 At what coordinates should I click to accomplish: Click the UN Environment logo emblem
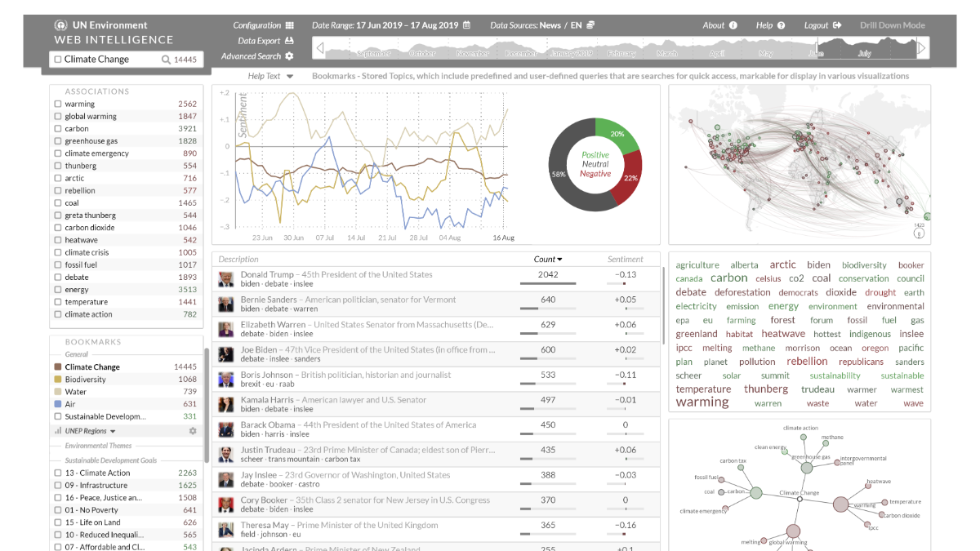pos(60,25)
